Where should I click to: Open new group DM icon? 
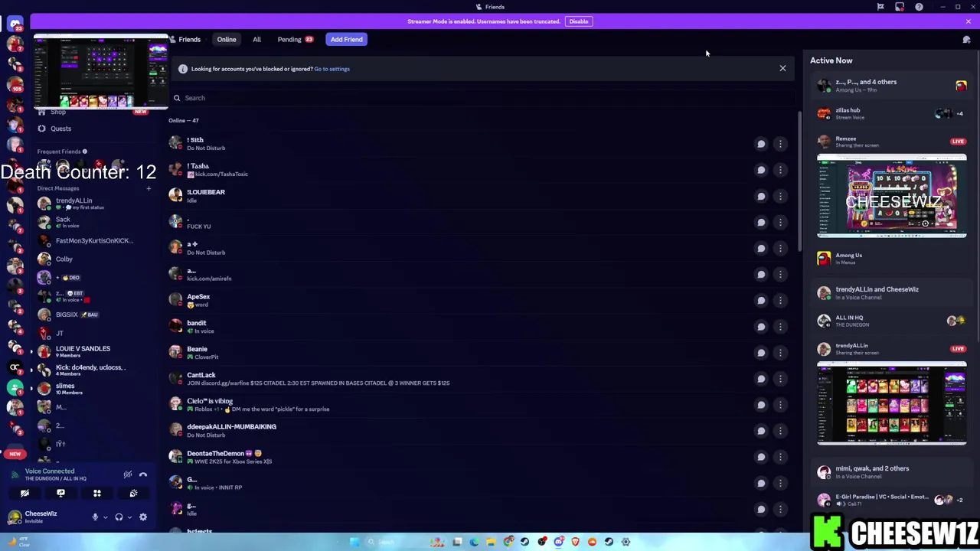[966, 40]
